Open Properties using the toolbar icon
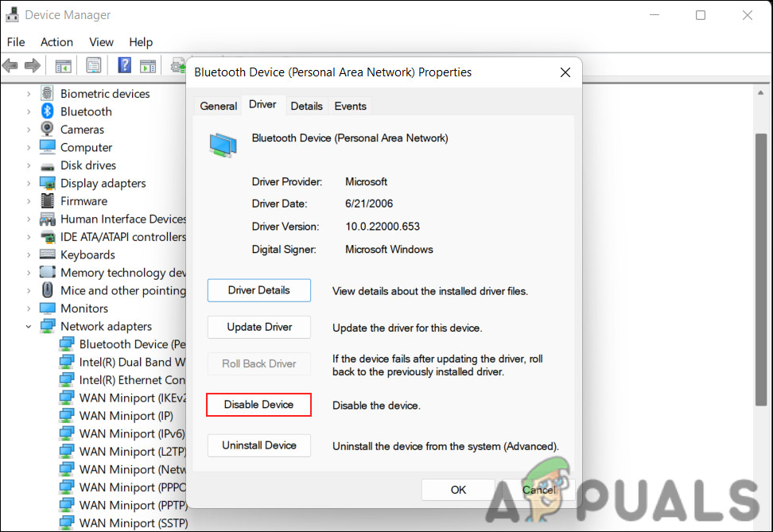 point(93,65)
